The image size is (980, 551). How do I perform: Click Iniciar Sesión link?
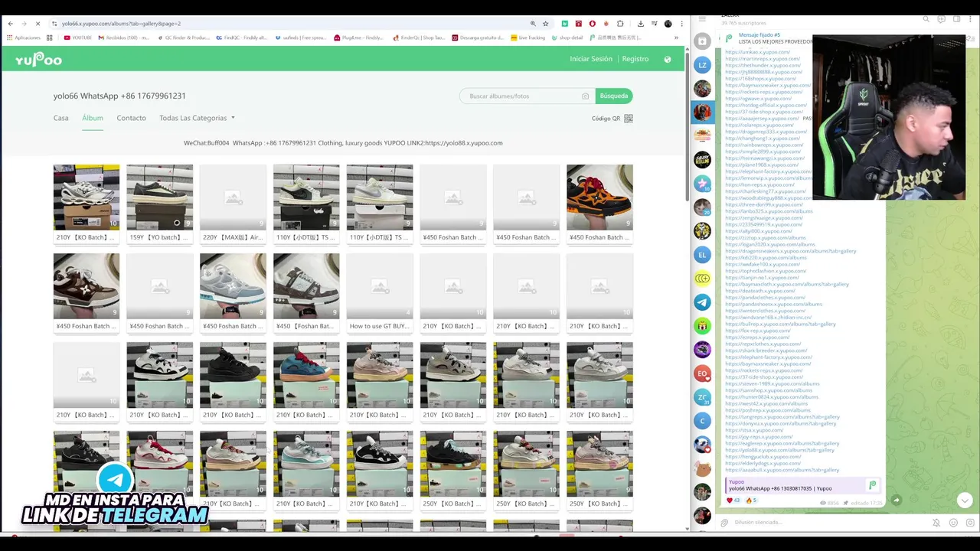coord(591,59)
